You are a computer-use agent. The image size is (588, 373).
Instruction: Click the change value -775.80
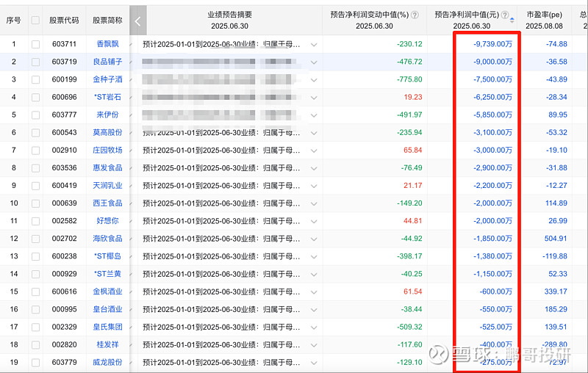[409, 79]
